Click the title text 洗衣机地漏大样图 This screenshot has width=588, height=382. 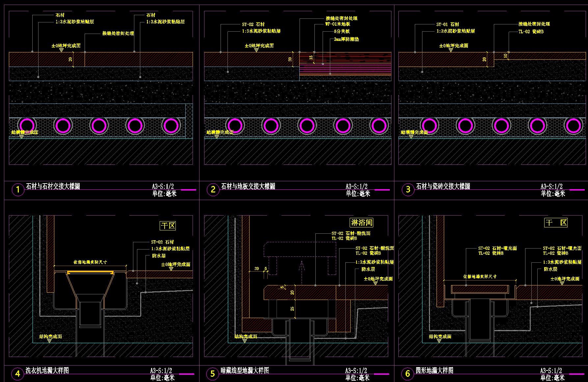click(x=47, y=370)
